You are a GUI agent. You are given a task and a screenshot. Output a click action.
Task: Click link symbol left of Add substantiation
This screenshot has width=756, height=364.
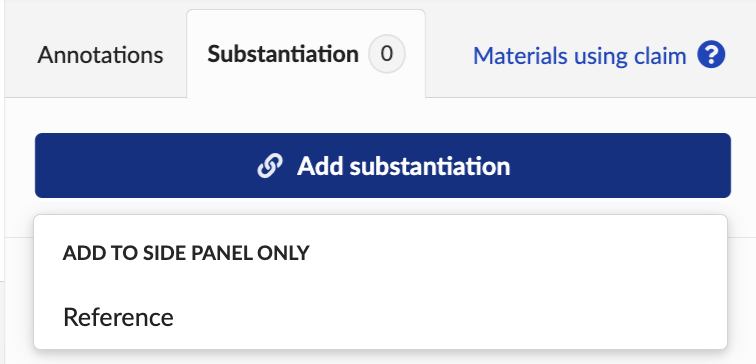(270, 166)
